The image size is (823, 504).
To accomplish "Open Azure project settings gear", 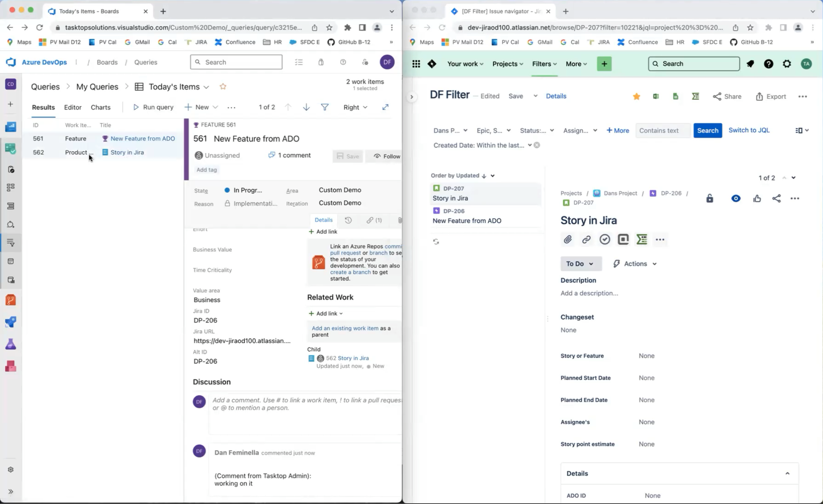I will [10, 470].
